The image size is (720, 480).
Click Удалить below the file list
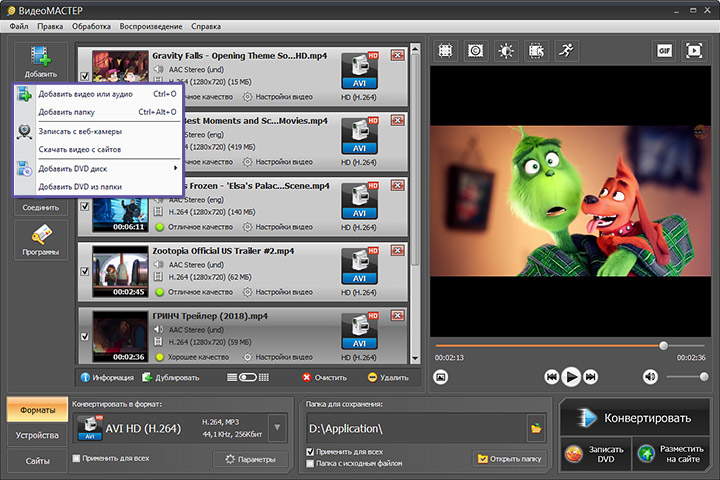388,378
